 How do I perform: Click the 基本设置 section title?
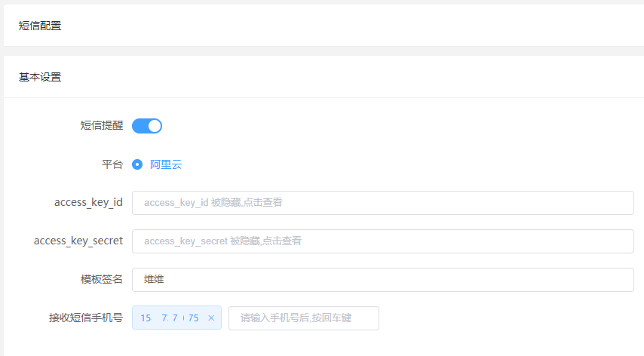[x=40, y=77]
